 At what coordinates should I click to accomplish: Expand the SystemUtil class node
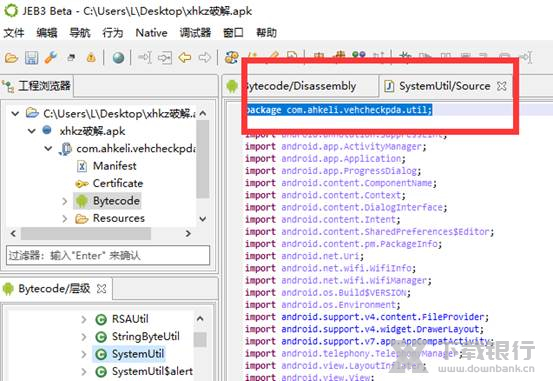(84, 354)
